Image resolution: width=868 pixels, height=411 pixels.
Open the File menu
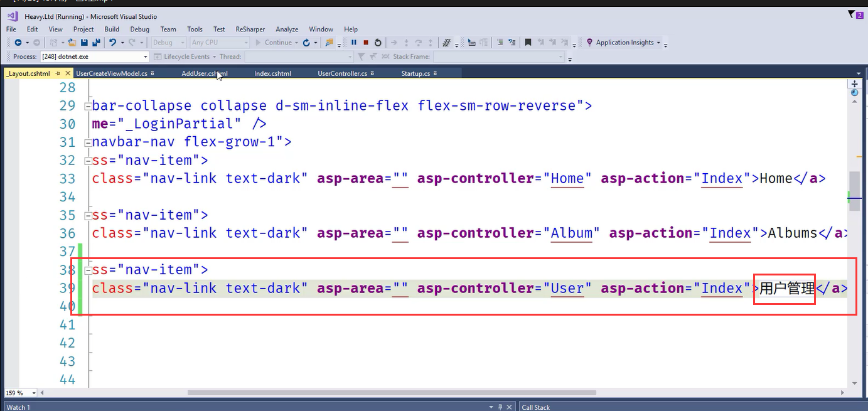point(12,29)
